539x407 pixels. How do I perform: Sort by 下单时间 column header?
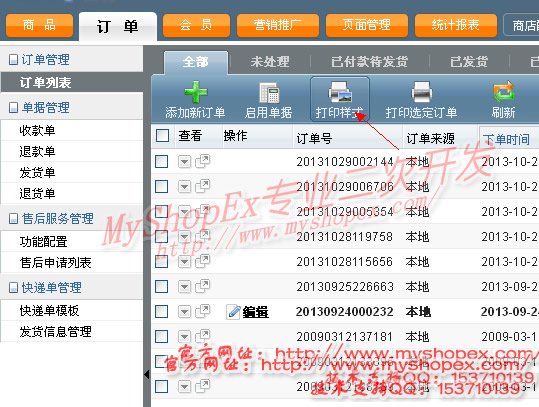click(506, 139)
